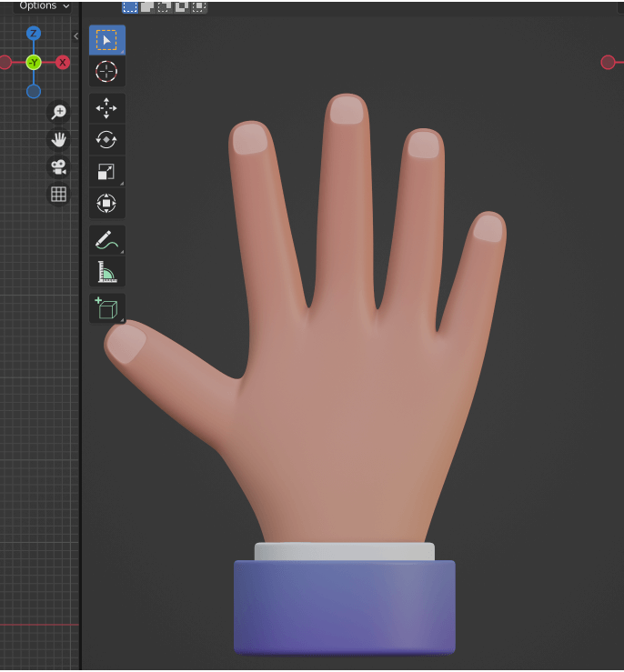This screenshot has width=624, height=672.
Task: Activate the Transform tool
Action: (106, 203)
